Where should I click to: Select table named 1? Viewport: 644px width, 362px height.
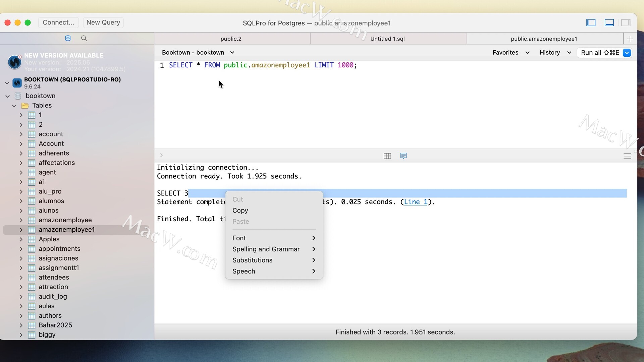40,115
